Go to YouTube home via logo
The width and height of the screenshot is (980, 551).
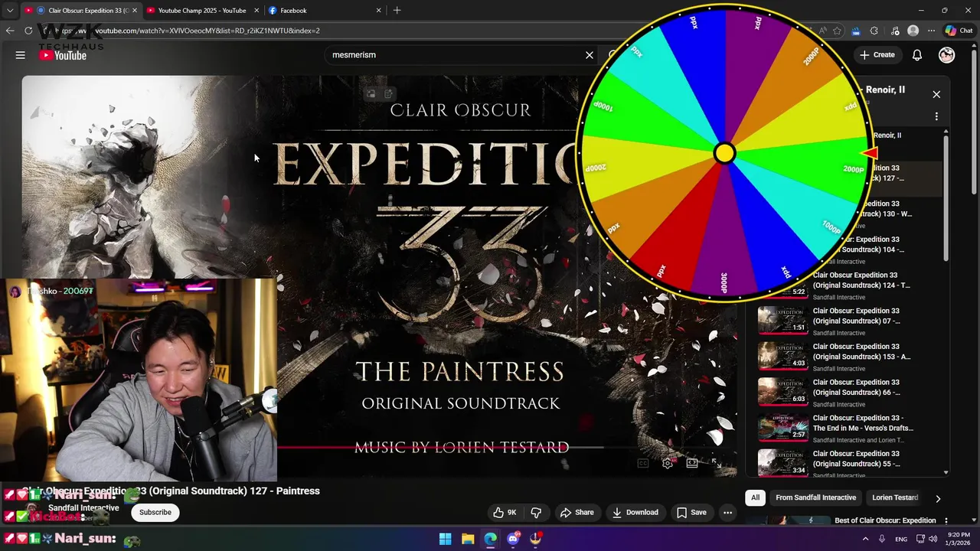point(63,55)
